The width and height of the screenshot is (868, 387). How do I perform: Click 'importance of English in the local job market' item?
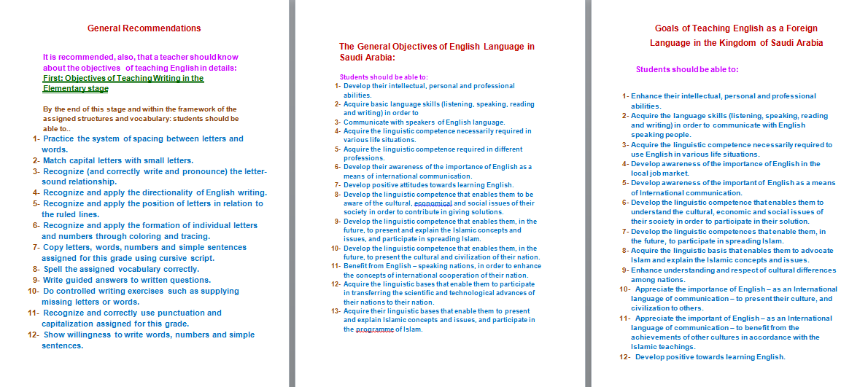[726, 168]
